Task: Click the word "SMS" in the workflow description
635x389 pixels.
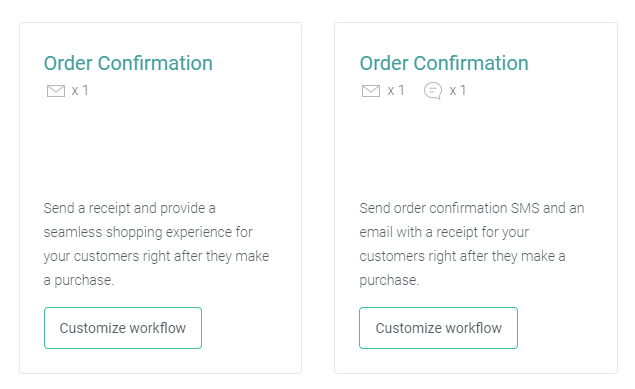Action: (x=525, y=208)
